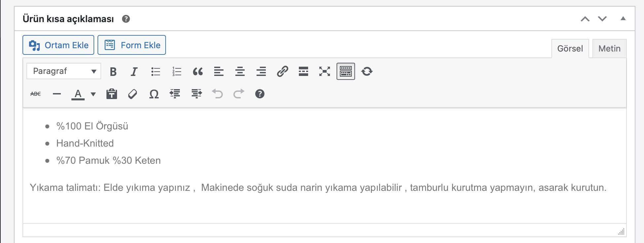Open the Paragraf format dropdown

coord(64,71)
